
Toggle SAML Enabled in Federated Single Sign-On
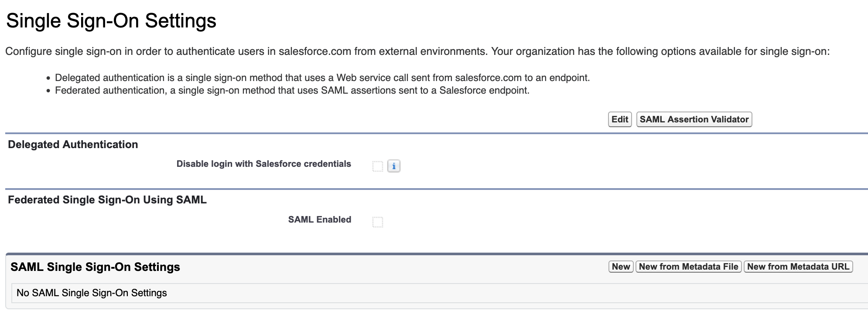pos(377,222)
